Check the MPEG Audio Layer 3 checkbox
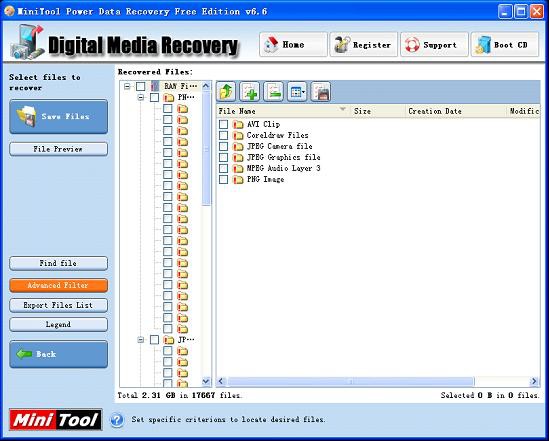 tap(223, 168)
